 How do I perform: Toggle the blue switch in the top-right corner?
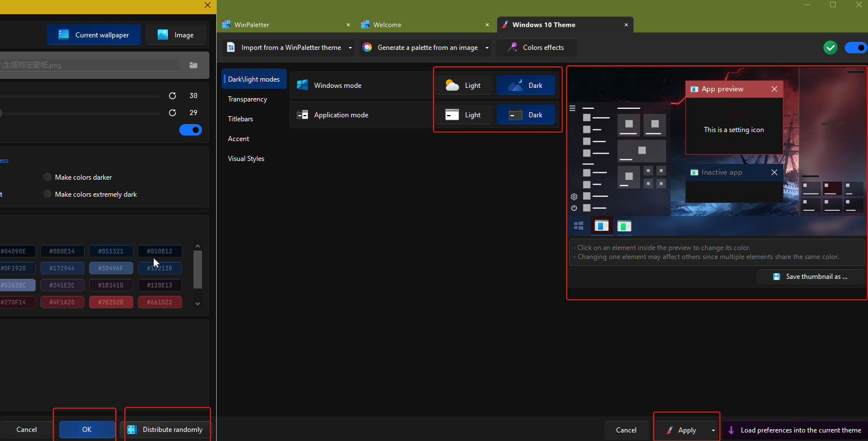856,48
